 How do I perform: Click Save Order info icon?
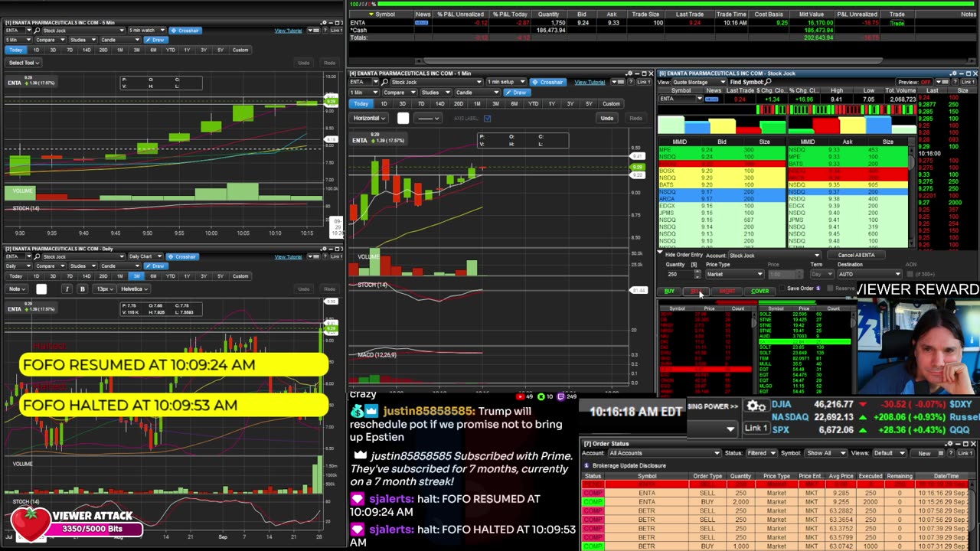coord(818,289)
